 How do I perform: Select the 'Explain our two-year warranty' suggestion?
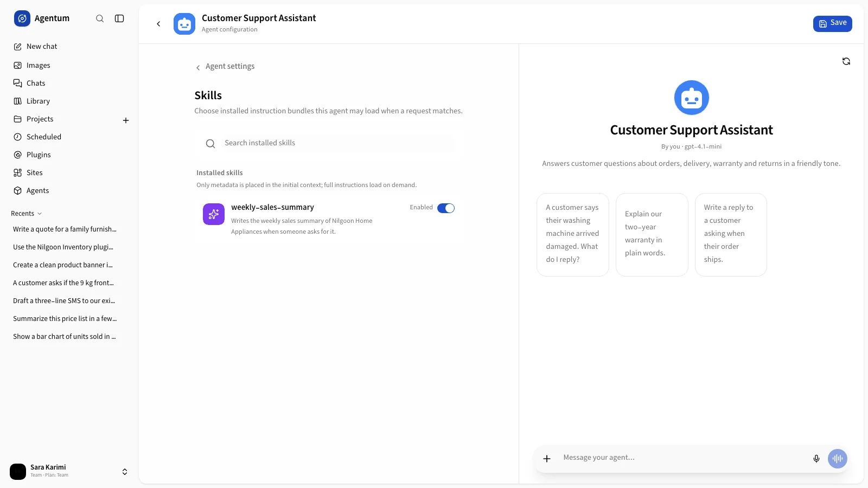pyautogui.click(x=652, y=235)
